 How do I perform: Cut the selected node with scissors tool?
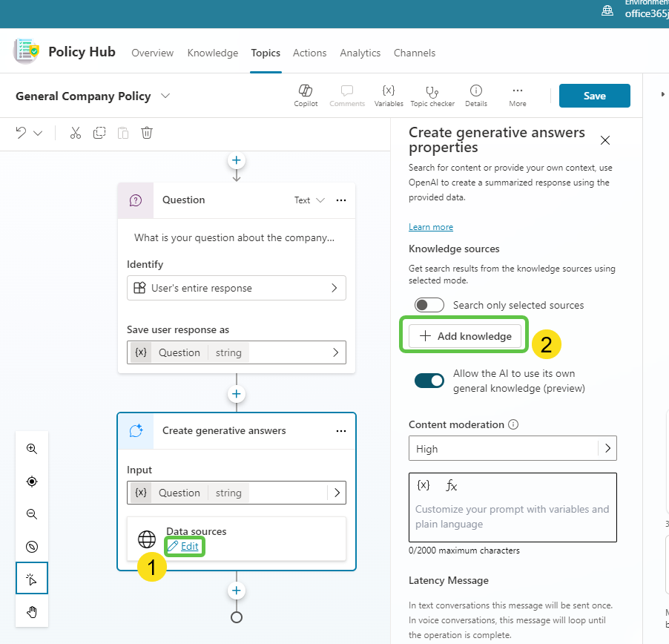click(75, 132)
